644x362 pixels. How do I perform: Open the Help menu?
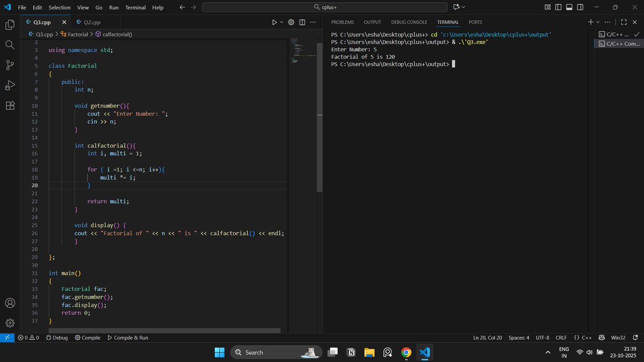click(158, 8)
